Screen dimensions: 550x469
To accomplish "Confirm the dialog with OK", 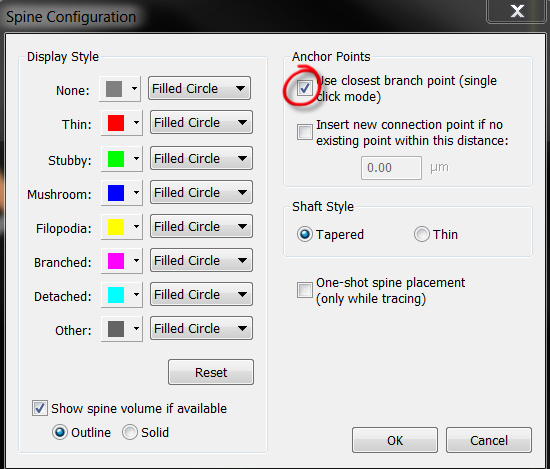I will pyautogui.click(x=395, y=440).
